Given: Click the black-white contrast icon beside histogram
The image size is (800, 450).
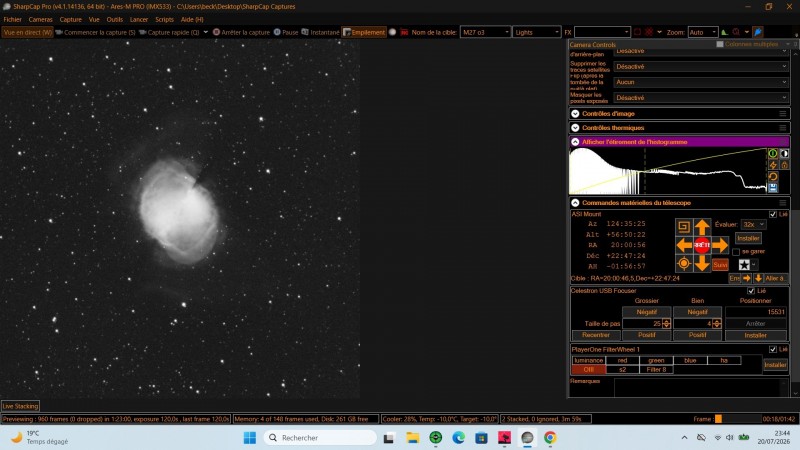Looking at the screenshot, I should [x=785, y=153].
